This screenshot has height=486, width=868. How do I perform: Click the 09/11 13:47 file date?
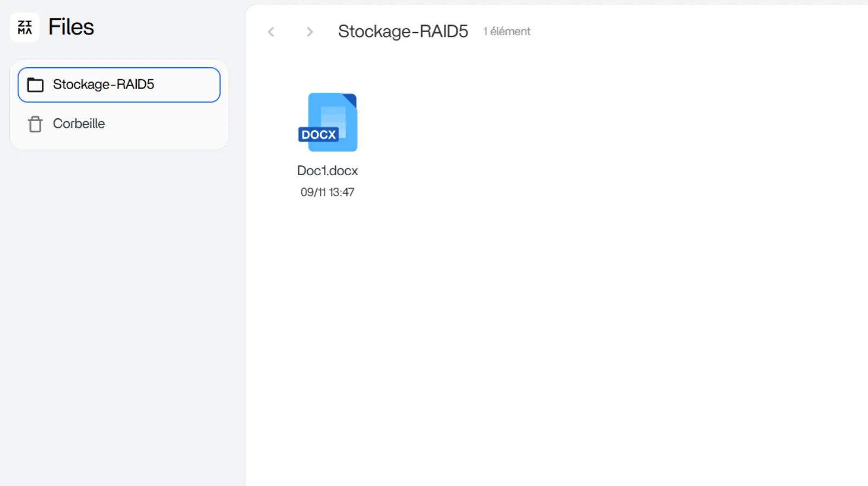(x=327, y=192)
